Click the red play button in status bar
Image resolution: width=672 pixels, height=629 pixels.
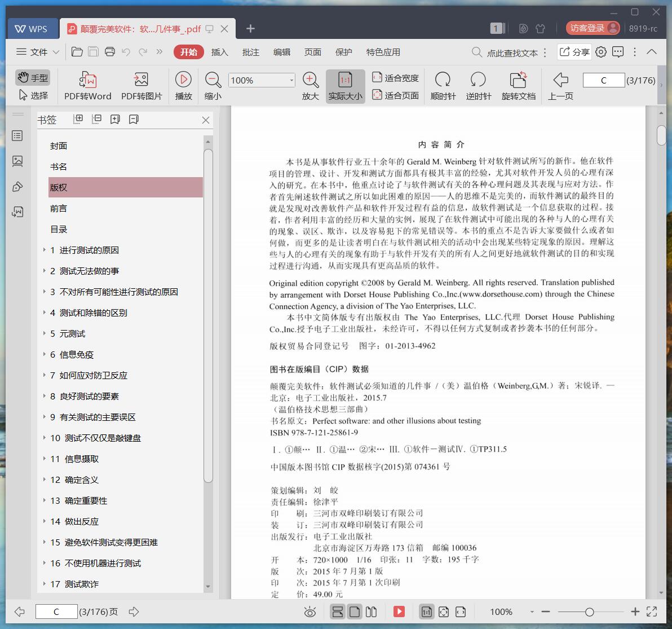[399, 612]
